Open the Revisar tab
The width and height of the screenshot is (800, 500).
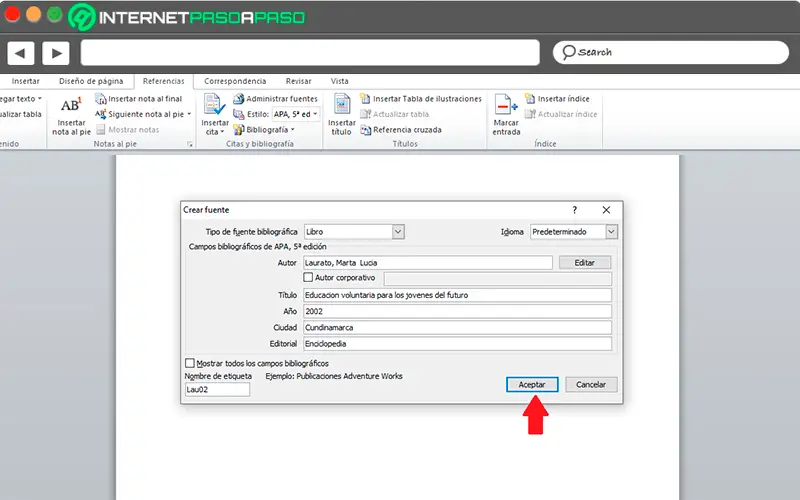[x=298, y=81]
